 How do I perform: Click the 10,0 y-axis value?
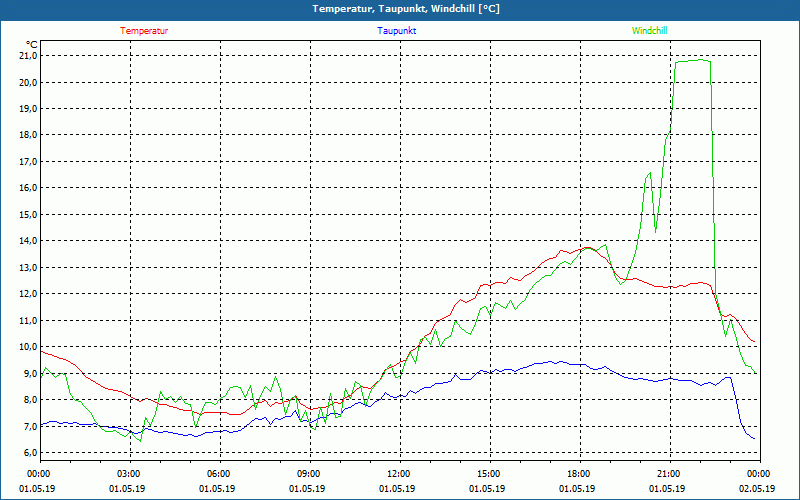[28, 347]
